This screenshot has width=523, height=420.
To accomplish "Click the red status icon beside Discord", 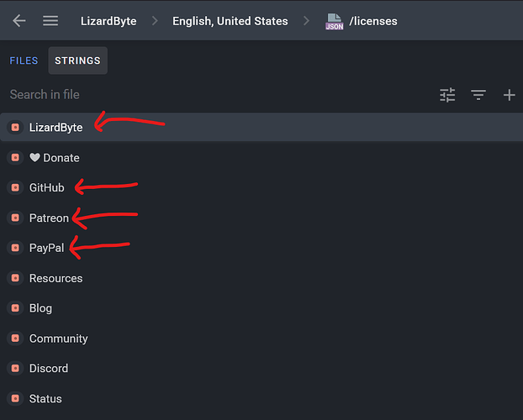I will [15, 369].
